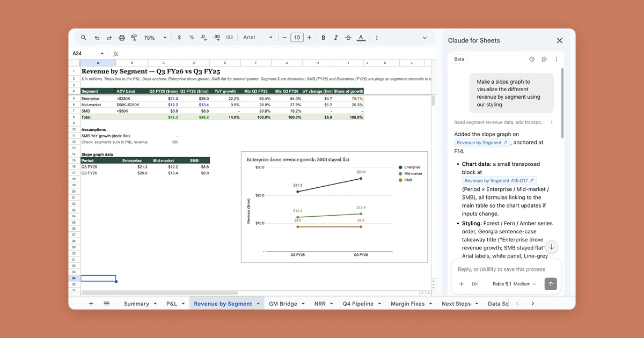Open the 123 number formats menu
Image resolution: width=644 pixels, height=338 pixels.
point(229,38)
